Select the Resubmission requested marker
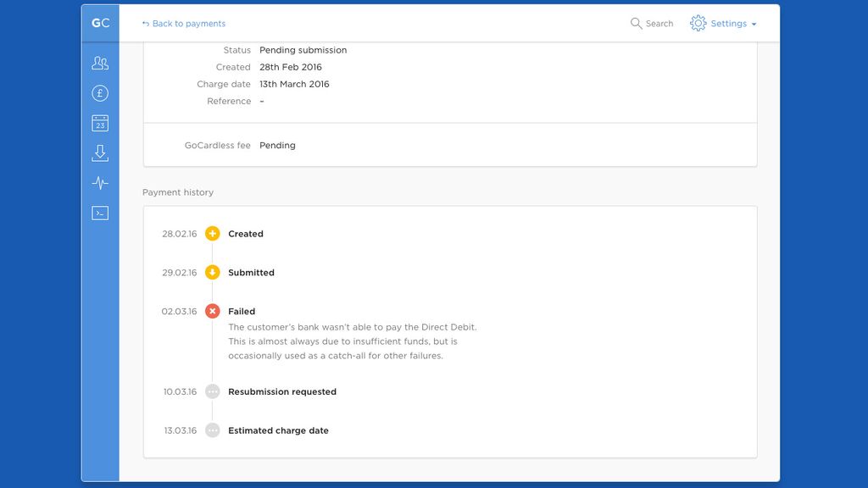 (x=212, y=392)
